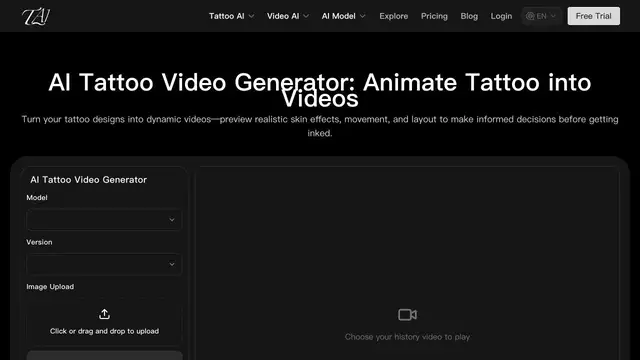
Task: Click the upload arrow icon
Action: coord(104,314)
